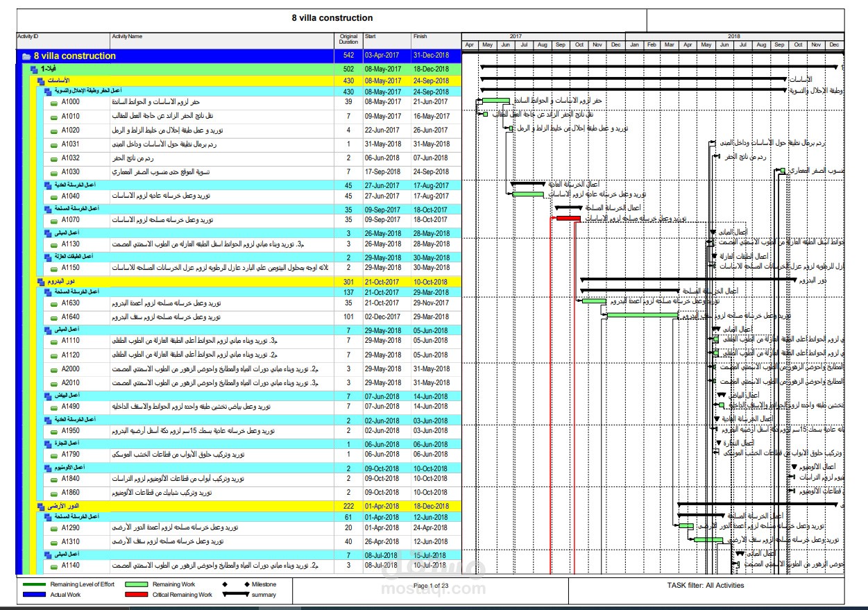
Task: Select activity ID A1950
Action: click(x=70, y=431)
